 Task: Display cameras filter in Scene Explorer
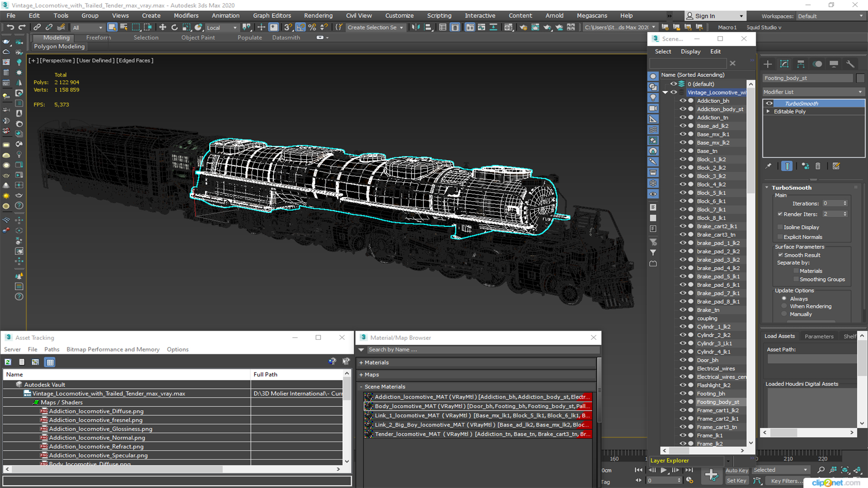click(x=653, y=108)
